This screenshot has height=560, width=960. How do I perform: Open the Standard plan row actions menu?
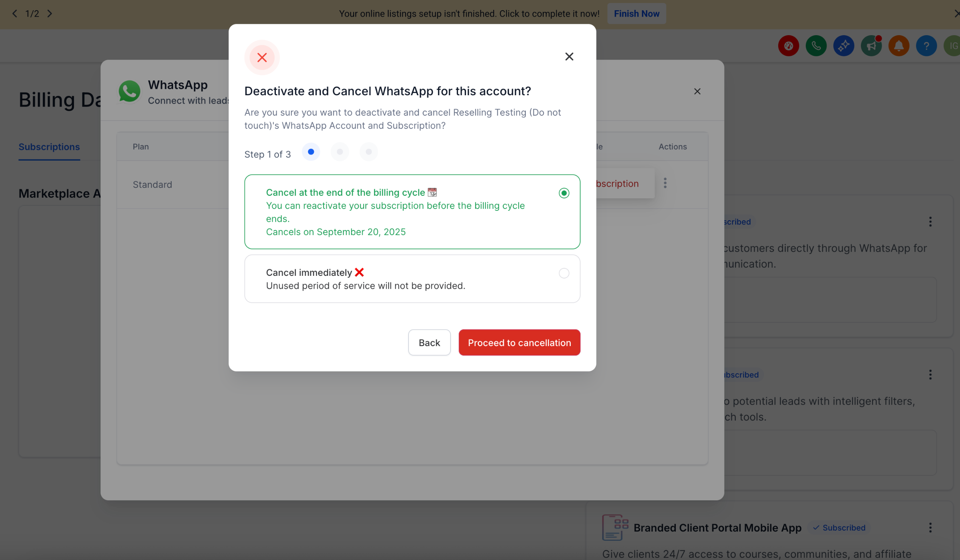(665, 183)
